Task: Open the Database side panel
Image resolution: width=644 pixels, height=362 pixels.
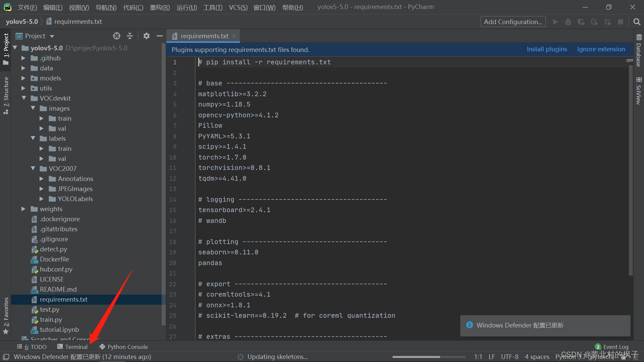Action: (x=639, y=50)
